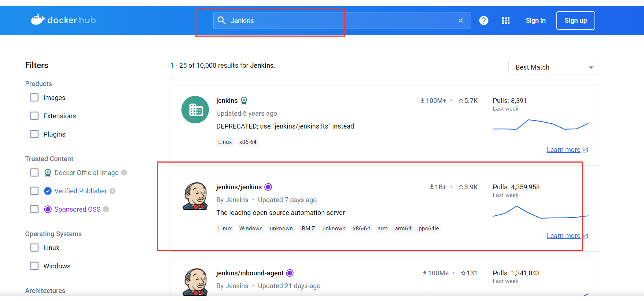644x301 pixels.
Task: Click the Sign In link
Action: (536, 21)
